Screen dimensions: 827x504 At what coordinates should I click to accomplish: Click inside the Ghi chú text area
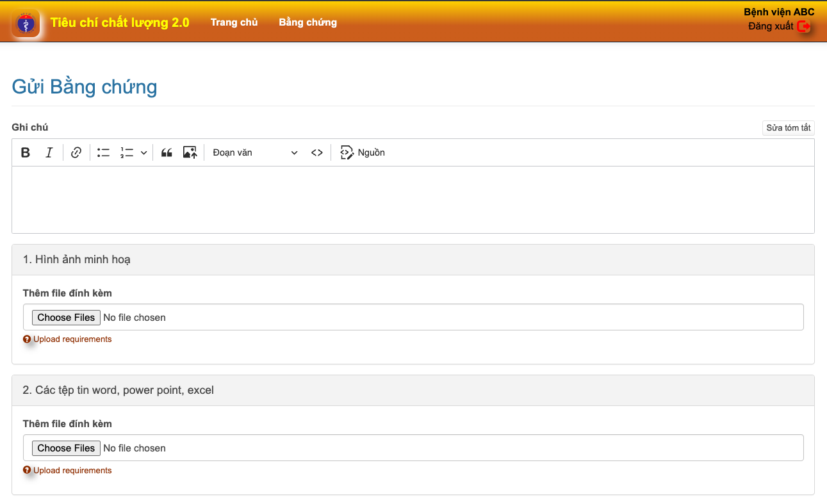coord(413,199)
